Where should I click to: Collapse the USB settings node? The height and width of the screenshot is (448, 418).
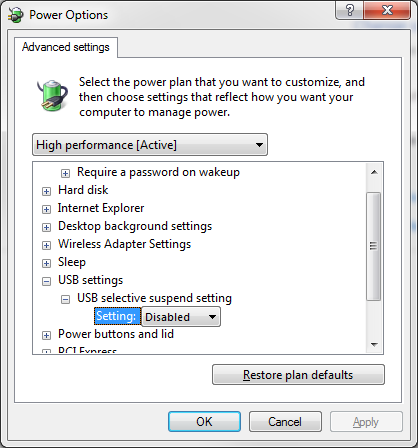[x=46, y=281]
